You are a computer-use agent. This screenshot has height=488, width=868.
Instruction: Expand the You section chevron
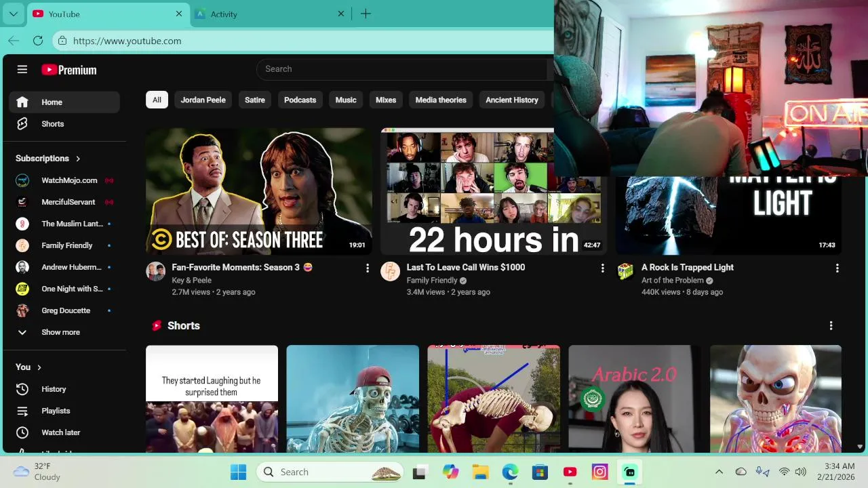click(x=39, y=367)
